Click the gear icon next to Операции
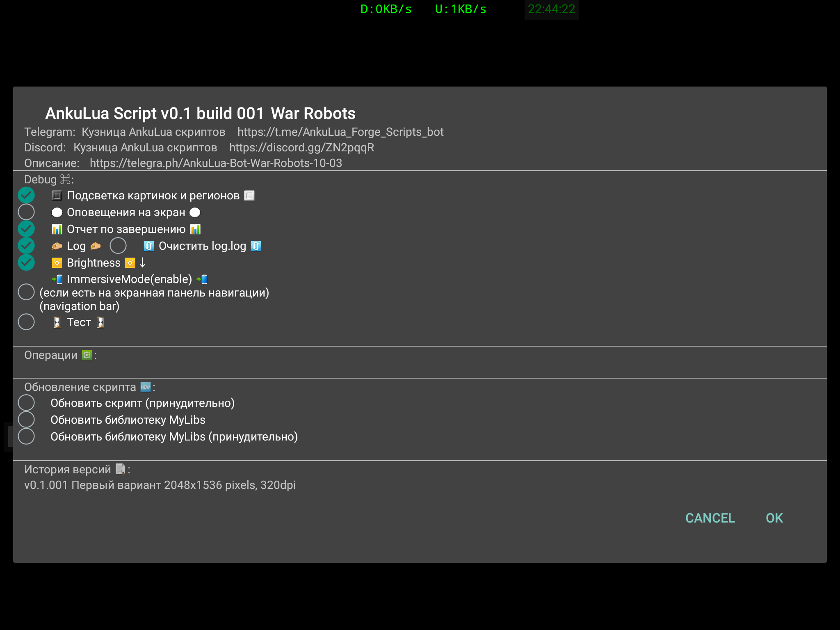The width and height of the screenshot is (840, 630). click(x=87, y=355)
